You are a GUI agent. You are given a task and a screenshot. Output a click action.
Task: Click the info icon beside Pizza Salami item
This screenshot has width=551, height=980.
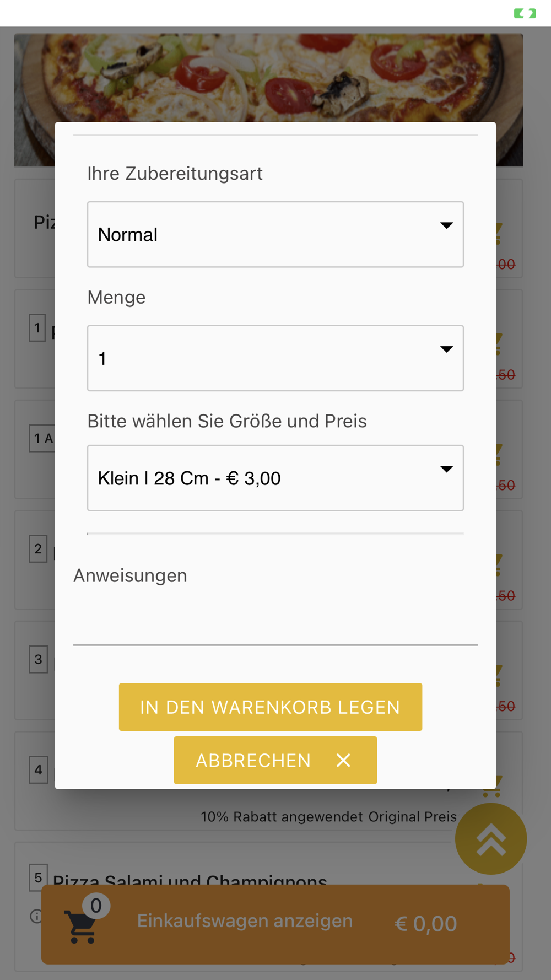(x=36, y=916)
